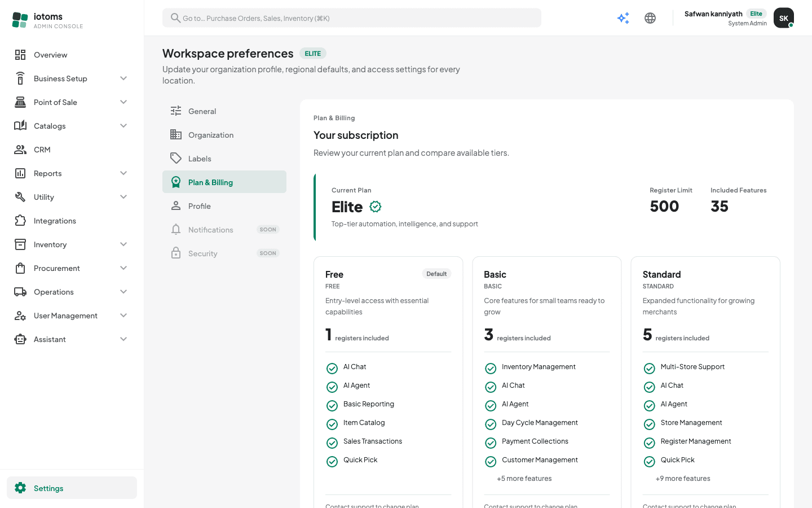The image size is (812, 508).
Task: Click the Security lock icon
Action: 176,253
